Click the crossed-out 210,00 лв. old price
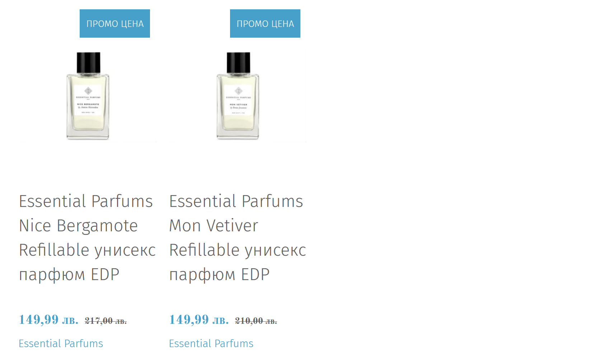 click(x=256, y=321)
